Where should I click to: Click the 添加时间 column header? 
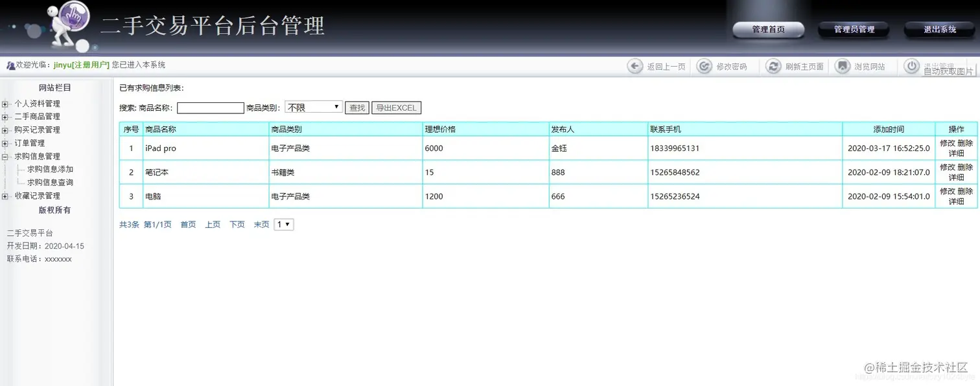[889, 129]
